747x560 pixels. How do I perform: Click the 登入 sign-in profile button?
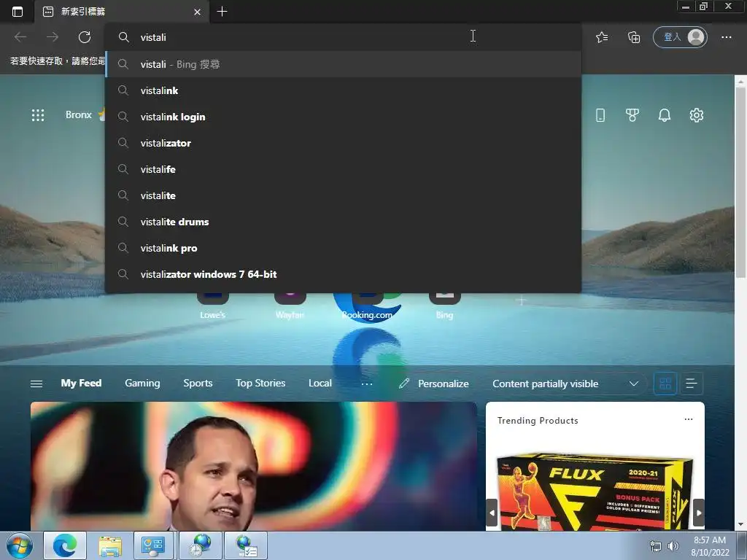[681, 37]
